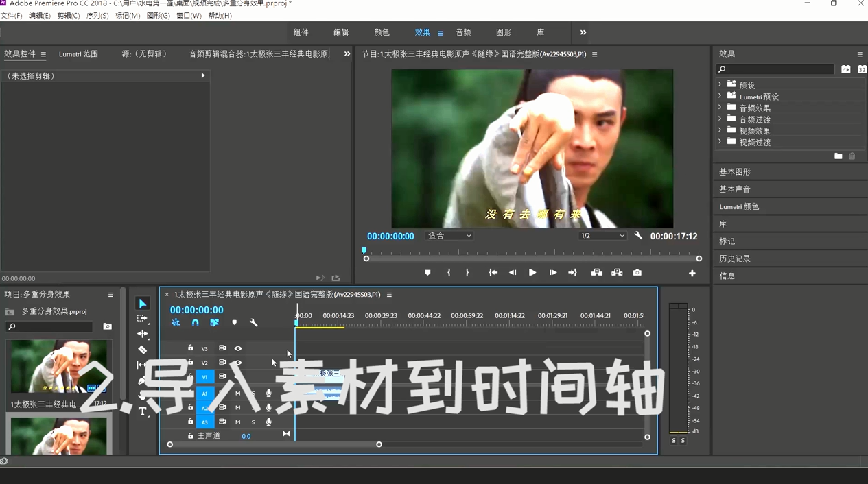Expand the 视频效果 folder
The image size is (868, 484).
[720, 130]
